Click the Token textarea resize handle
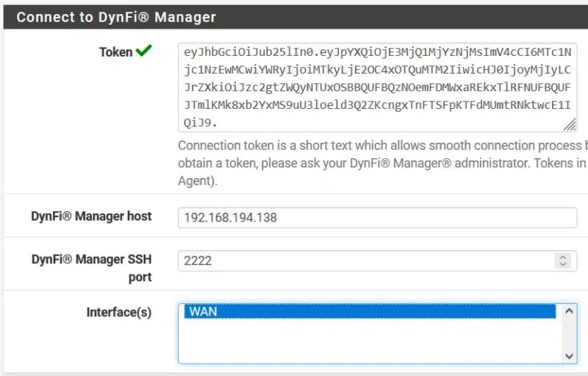 click(x=570, y=125)
